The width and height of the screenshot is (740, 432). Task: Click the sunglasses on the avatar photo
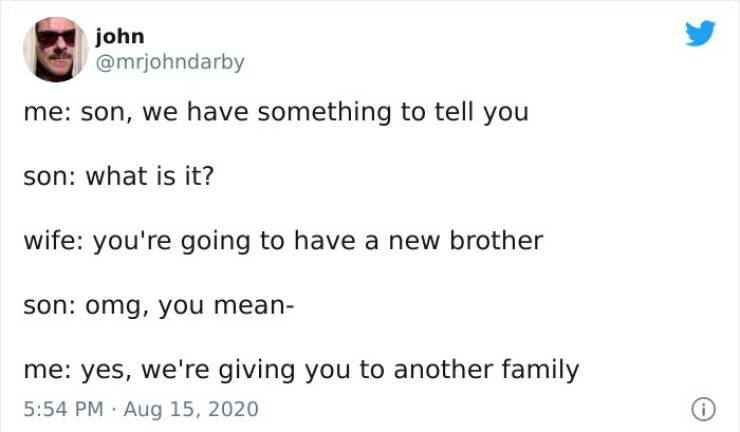point(56,38)
